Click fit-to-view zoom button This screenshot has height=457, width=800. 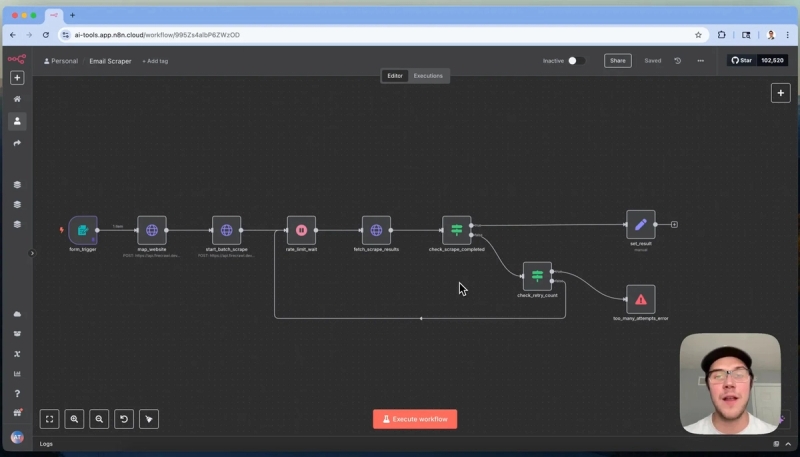(49, 419)
